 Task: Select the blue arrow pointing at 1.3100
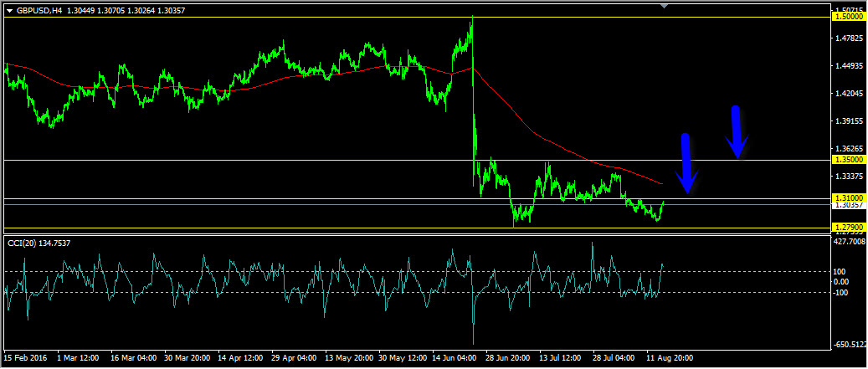[686, 164]
